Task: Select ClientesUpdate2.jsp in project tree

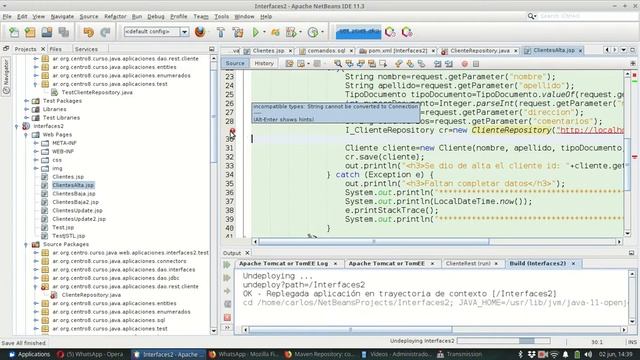Action: (x=79, y=219)
